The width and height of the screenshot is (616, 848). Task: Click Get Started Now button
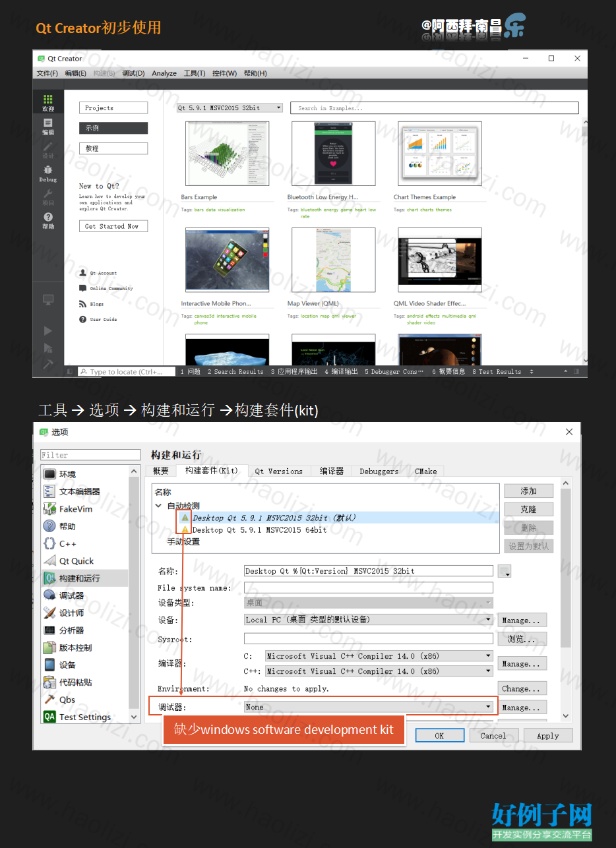[112, 226]
